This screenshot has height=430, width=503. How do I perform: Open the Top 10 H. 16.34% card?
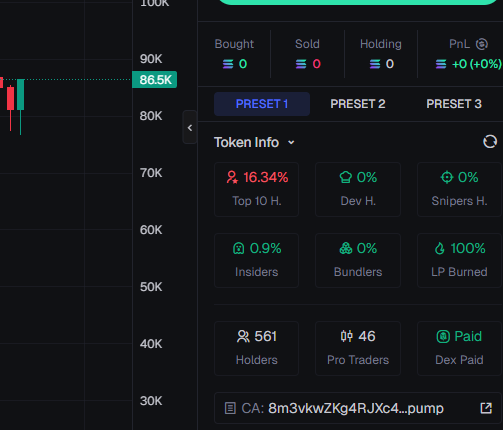256,189
